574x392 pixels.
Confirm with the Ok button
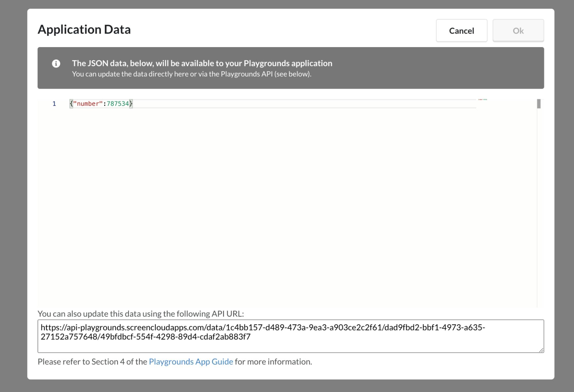518,30
